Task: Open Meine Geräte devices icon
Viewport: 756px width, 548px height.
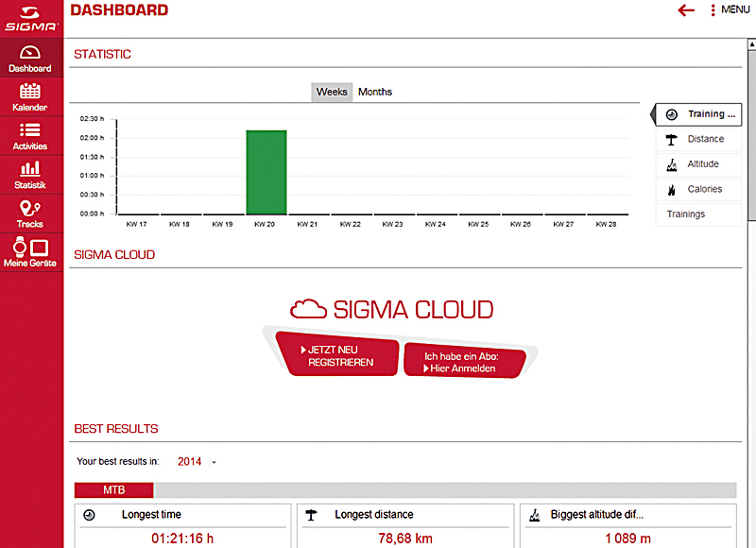Action: [30, 251]
